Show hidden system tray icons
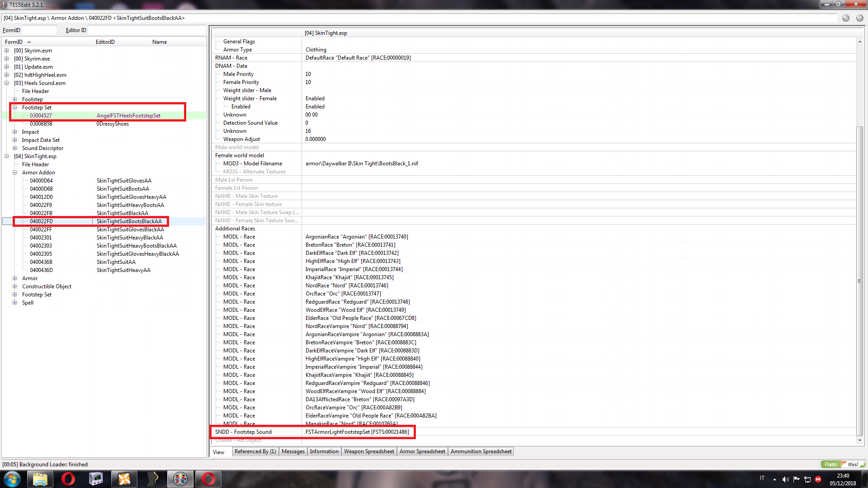 pyautogui.click(x=774, y=479)
